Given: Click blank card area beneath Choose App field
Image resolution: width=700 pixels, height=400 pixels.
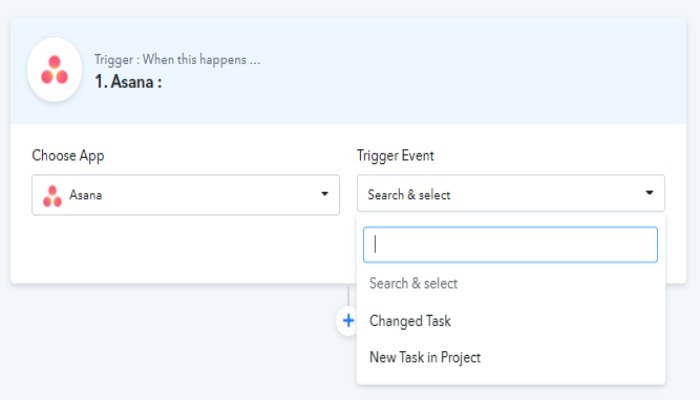Looking at the screenshot, I should pos(180,250).
